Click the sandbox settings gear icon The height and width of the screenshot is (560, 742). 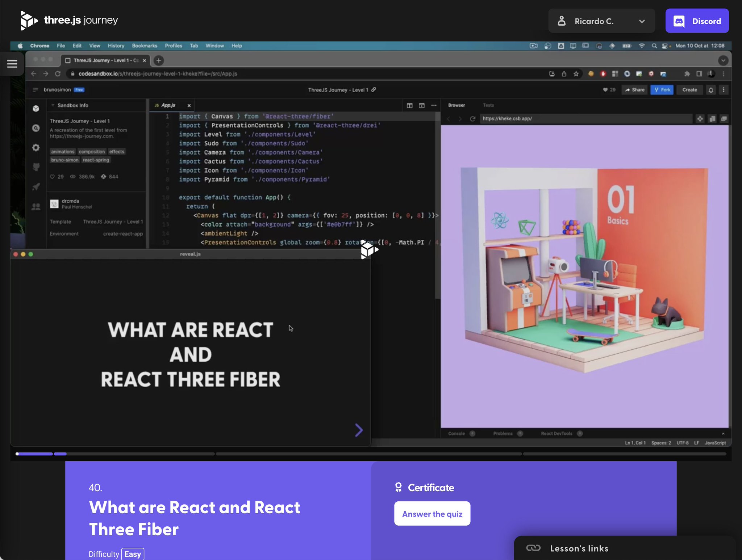point(36,147)
